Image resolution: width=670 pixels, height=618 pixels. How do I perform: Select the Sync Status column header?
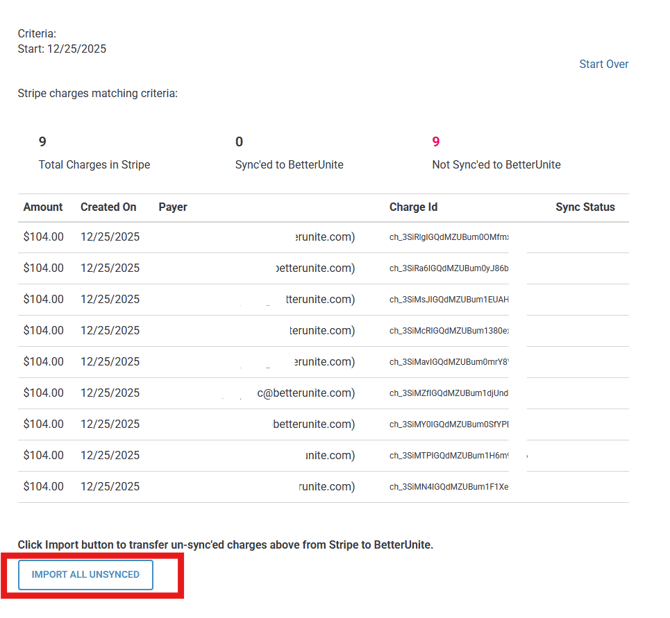(x=585, y=207)
